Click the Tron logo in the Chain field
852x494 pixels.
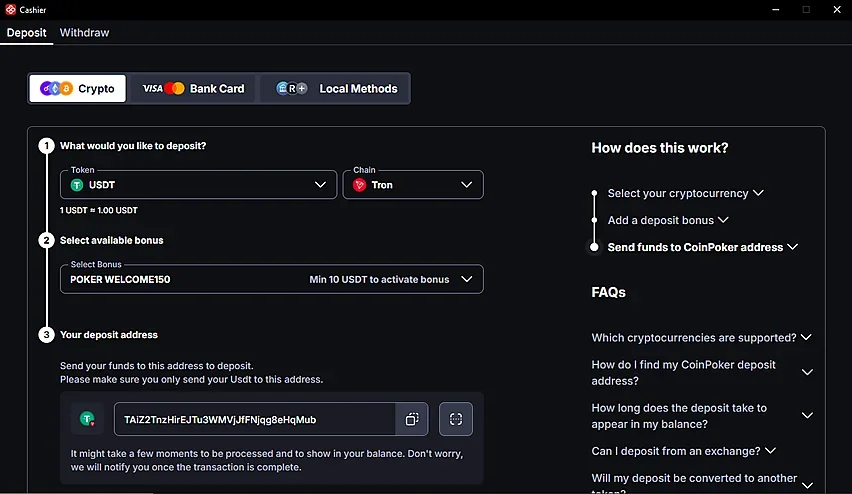pos(359,185)
